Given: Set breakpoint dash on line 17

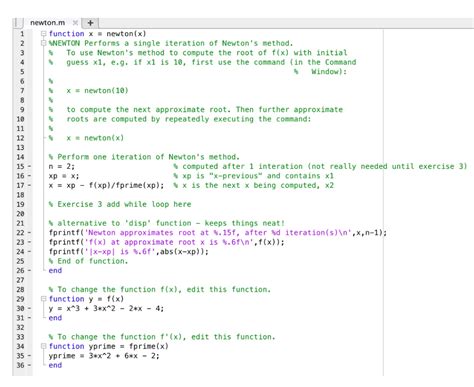Looking at the screenshot, I should pos(29,185).
